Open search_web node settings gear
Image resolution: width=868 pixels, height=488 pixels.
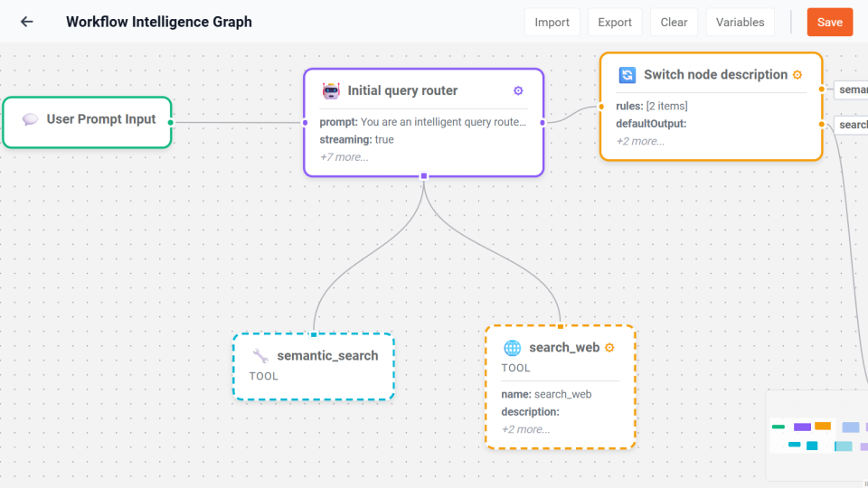(609, 348)
